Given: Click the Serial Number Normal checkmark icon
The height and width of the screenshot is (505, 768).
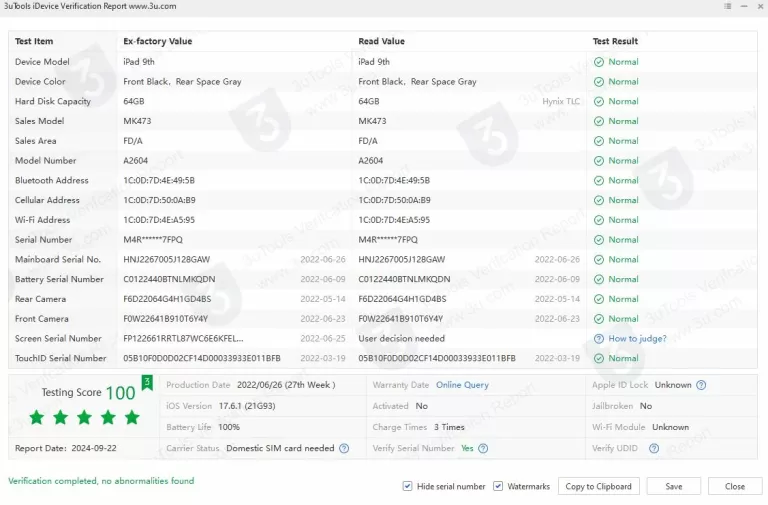Looking at the screenshot, I should [x=599, y=240].
